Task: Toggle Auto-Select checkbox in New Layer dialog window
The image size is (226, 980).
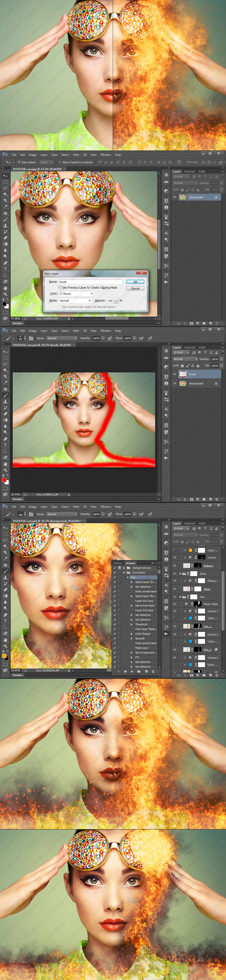Action: 19,162
